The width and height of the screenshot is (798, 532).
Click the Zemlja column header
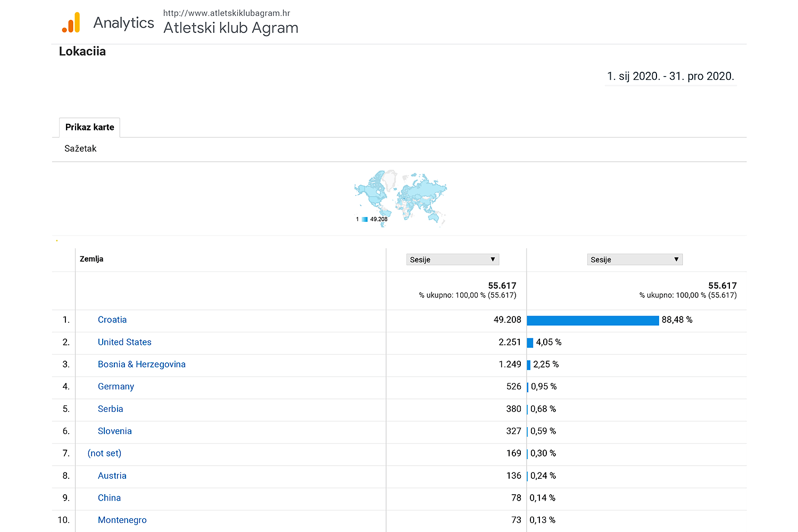[x=92, y=259]
